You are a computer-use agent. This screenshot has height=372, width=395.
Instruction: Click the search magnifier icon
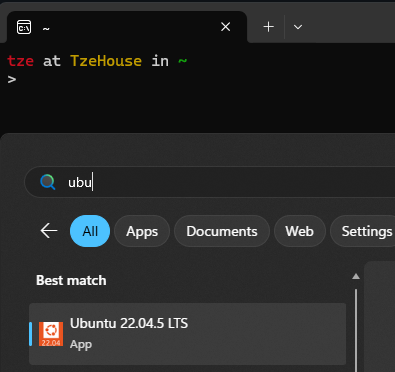click(48, 182)
